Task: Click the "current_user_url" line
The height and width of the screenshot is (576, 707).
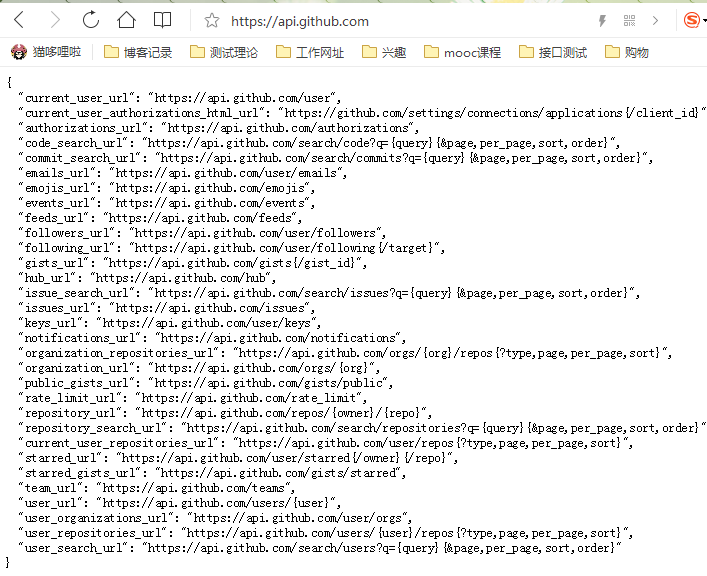Action: (x=179, y=98)
